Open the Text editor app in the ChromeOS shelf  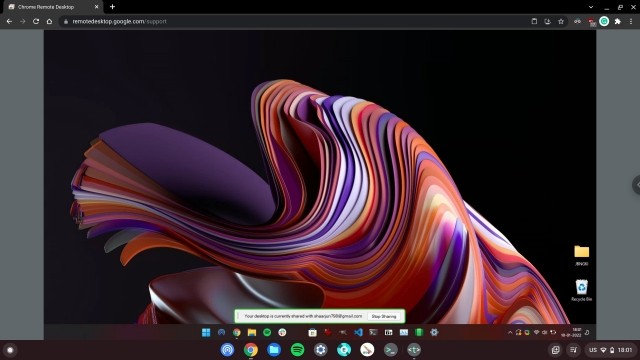tap(414, 350)
